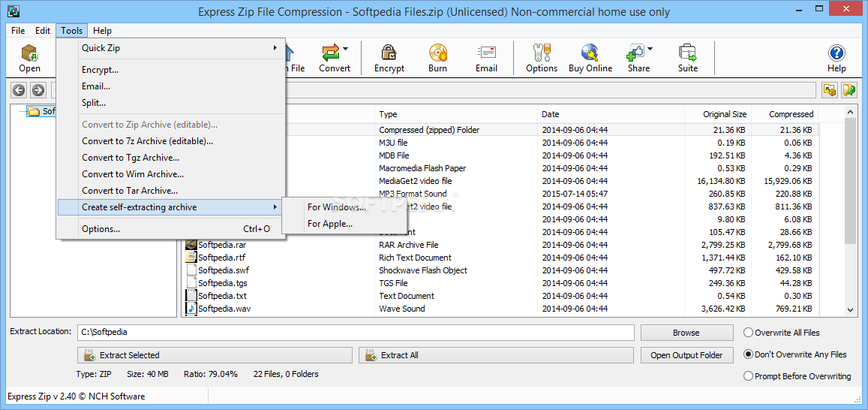Expand the Share dropdown arrow

[x=650, y=49]
